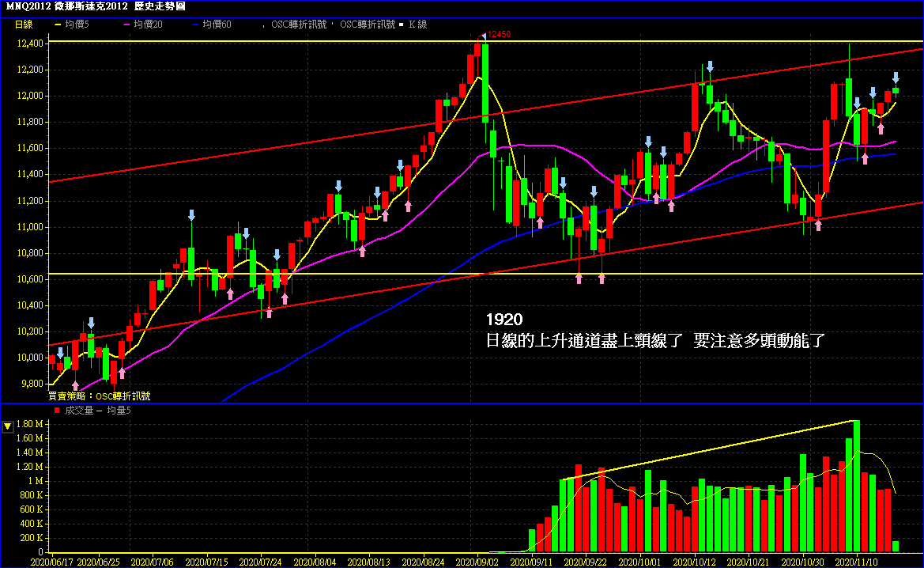Click the 9,800 price axis label
Image resolution: width=924 pixels, height=568 pixels.
tap(32, 384)
